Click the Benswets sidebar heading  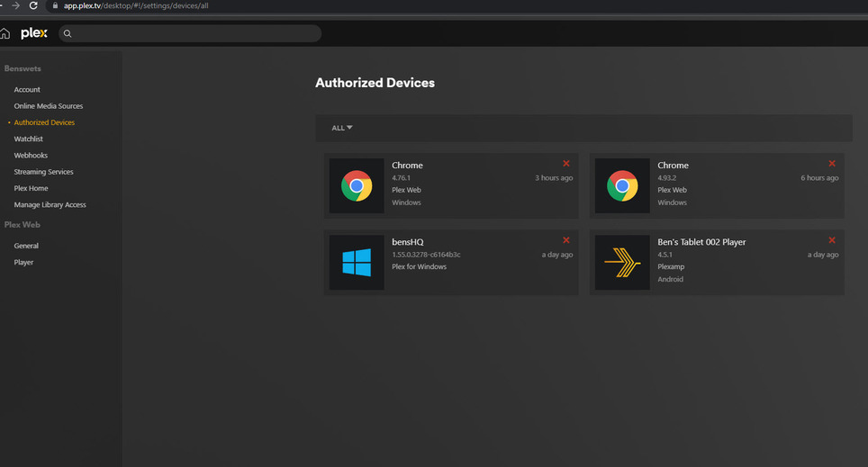23,68
